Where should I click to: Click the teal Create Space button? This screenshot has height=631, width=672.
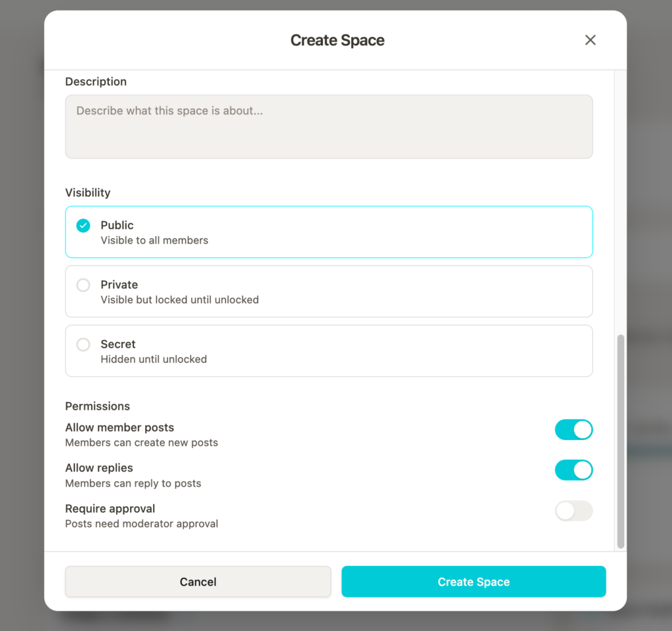[x=473, y=582]
